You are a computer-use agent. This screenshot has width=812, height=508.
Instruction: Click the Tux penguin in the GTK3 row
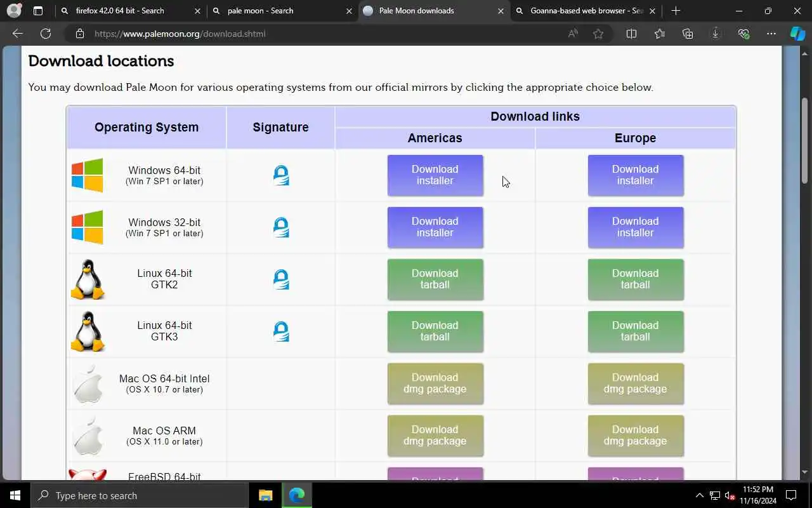tap(87, 331)
